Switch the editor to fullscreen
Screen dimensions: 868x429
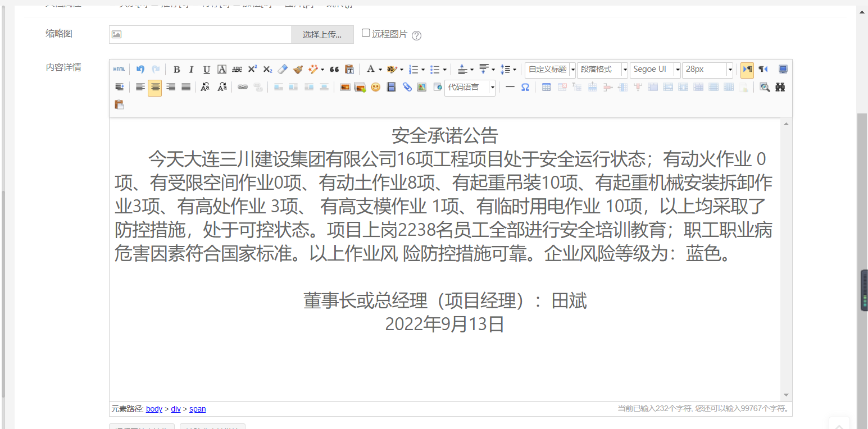(x=783, y=69)
